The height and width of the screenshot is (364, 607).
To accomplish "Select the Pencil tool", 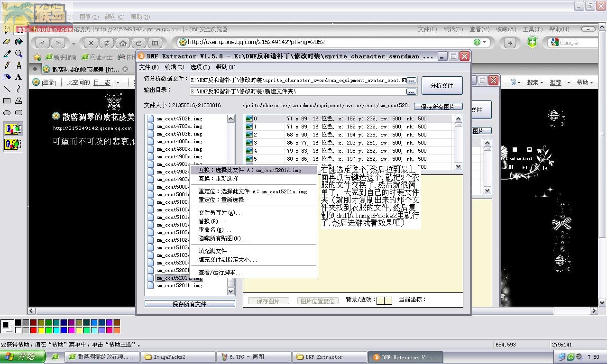I will coord(7,65).
